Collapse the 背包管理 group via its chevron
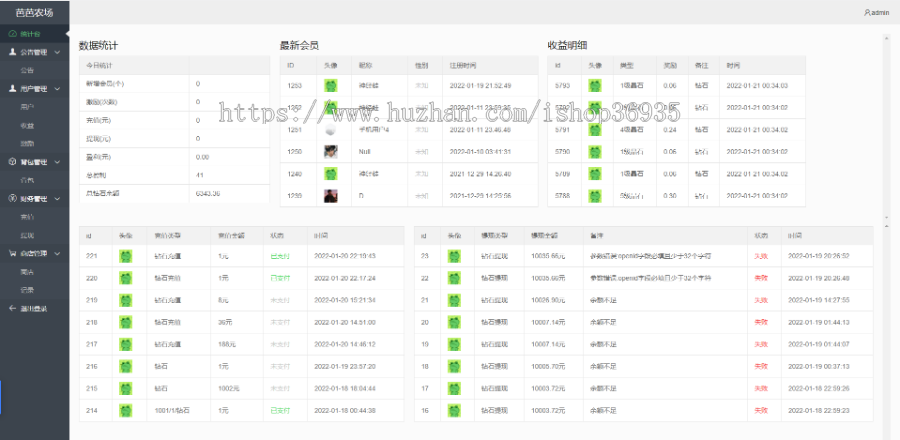The image size is (900, 440). (x=57, y=162)
